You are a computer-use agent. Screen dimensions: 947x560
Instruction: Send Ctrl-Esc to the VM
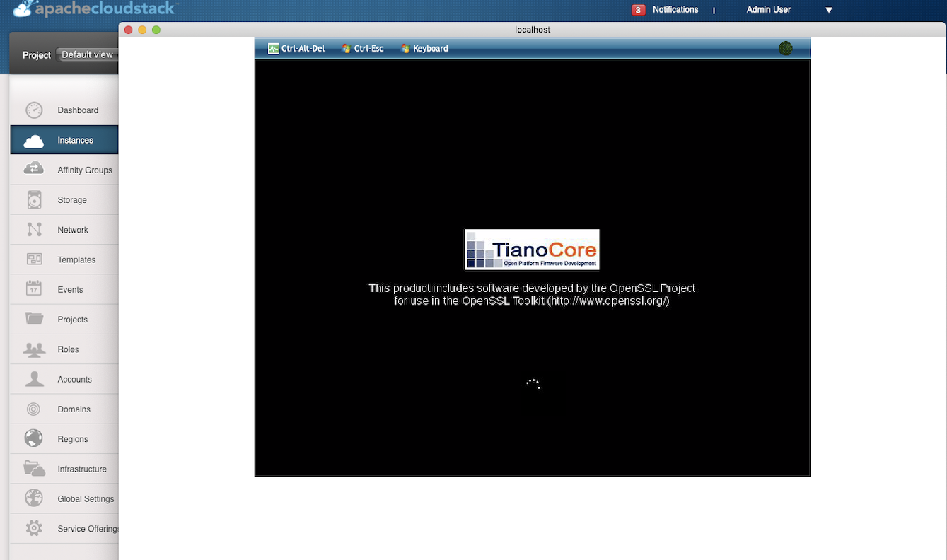click(363, 49)
